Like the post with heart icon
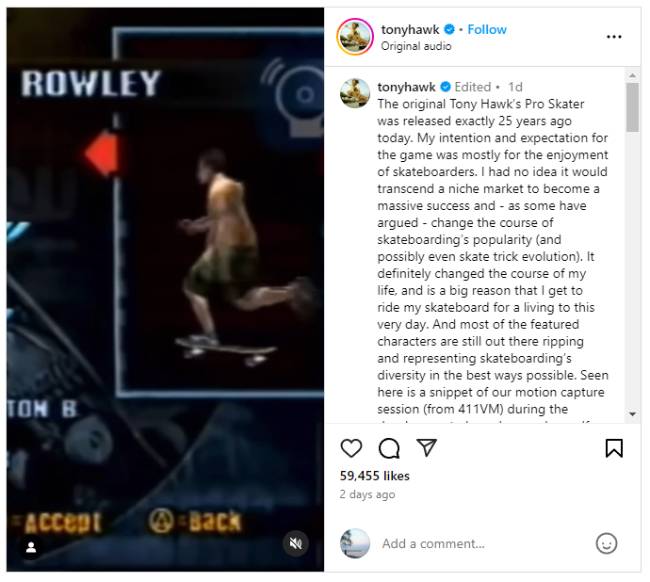The image size is (650, 582). (x=351, y=448)
